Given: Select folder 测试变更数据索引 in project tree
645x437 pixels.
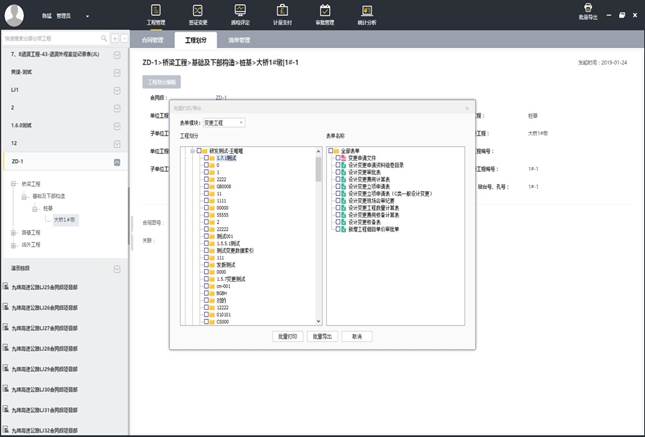Looking at the screenshot, I should (x=235, y=251).
